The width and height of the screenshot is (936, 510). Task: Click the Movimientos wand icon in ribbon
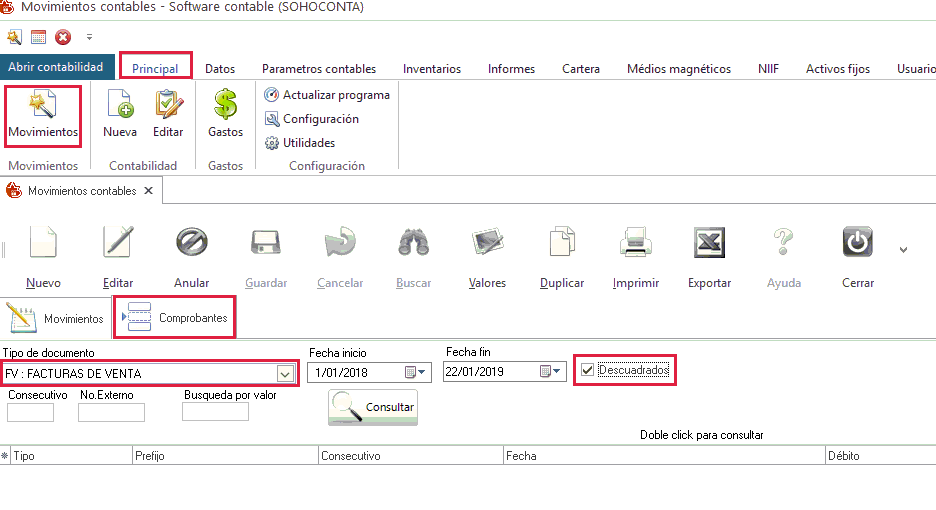tap(42, 105)
